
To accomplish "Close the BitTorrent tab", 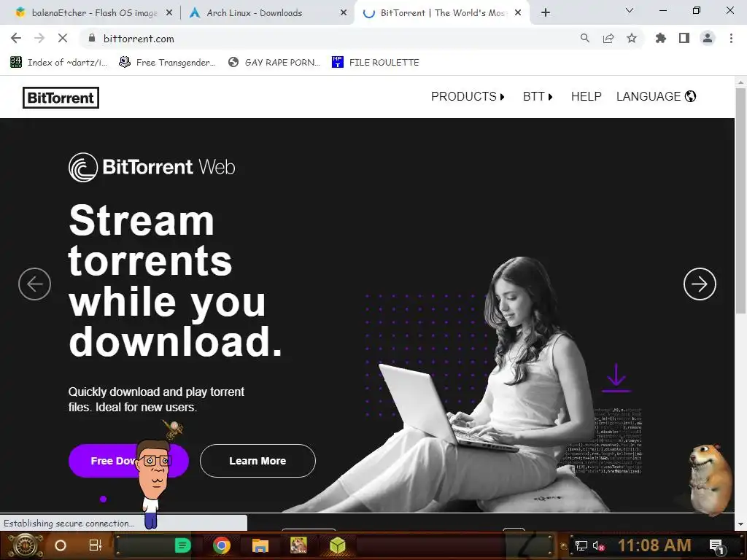I will [518, 13].
